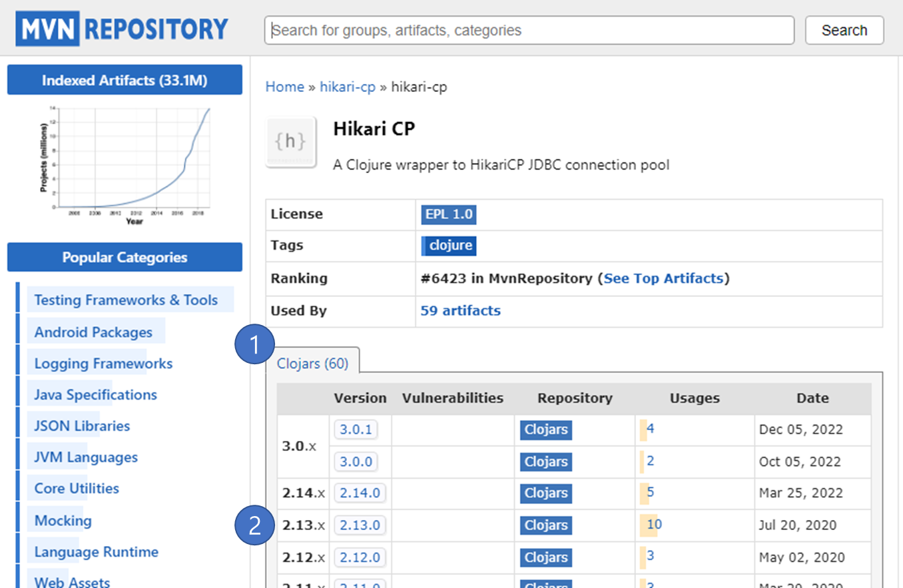
Task: Click Clojars repository badge in 3.0.0 row
Action: (x=546, y=461)
